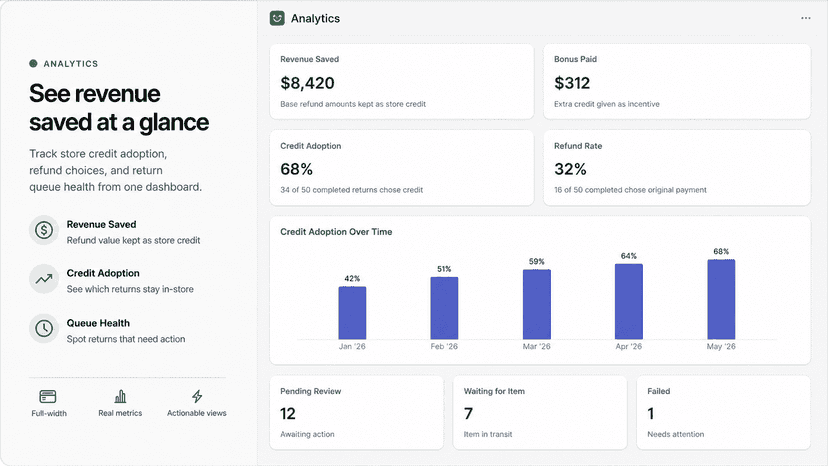Click the Full-width layout icon
The height and width of the screenshot is (466, 828).
[x=48, y=396]
